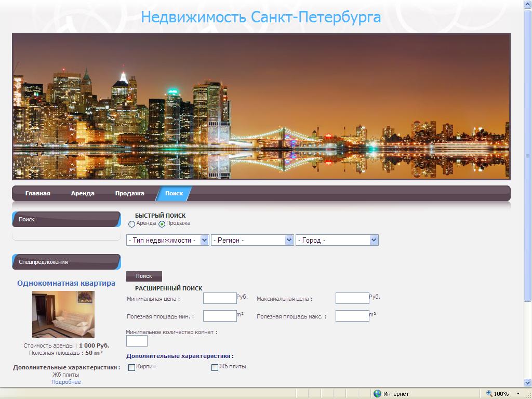Click the Дополнительные характеристики heading above checkboxes
The image size is (532, 399).
click(180, 356)
